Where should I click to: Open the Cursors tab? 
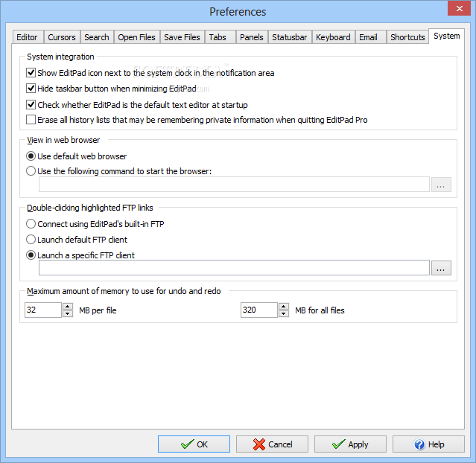coord(62,37)
